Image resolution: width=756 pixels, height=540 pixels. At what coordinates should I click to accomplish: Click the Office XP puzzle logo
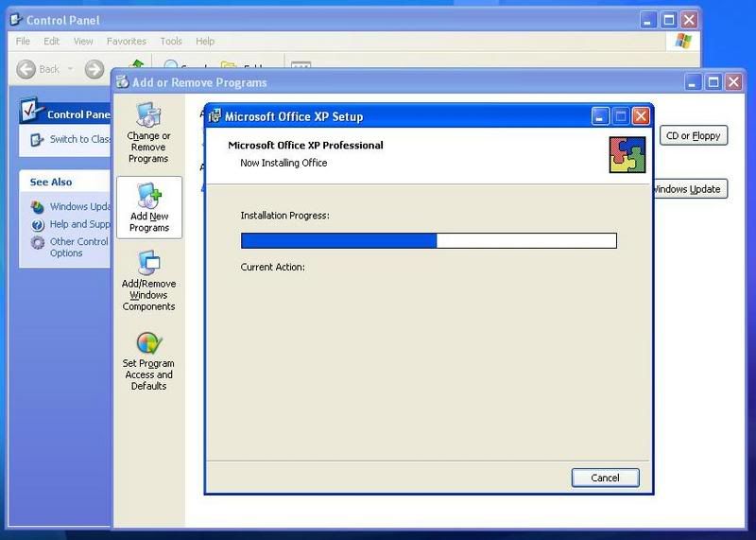[627, 154]
